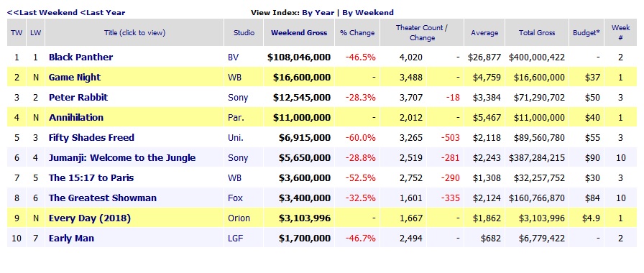Go to Last Year chart
Screen dimensions: 644x273
coord(103,12)
